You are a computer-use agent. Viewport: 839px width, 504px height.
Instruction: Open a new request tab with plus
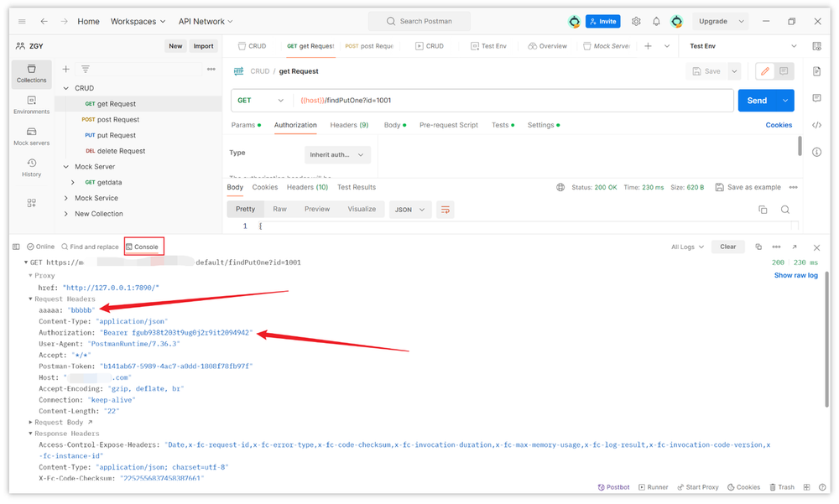[x=648, y=46]
